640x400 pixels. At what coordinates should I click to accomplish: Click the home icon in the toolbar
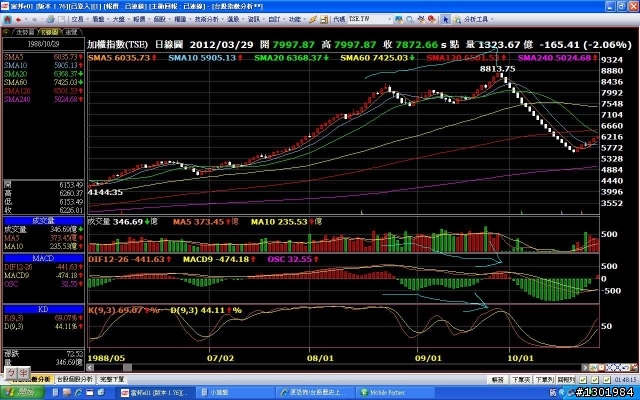(x=7, y=19)
